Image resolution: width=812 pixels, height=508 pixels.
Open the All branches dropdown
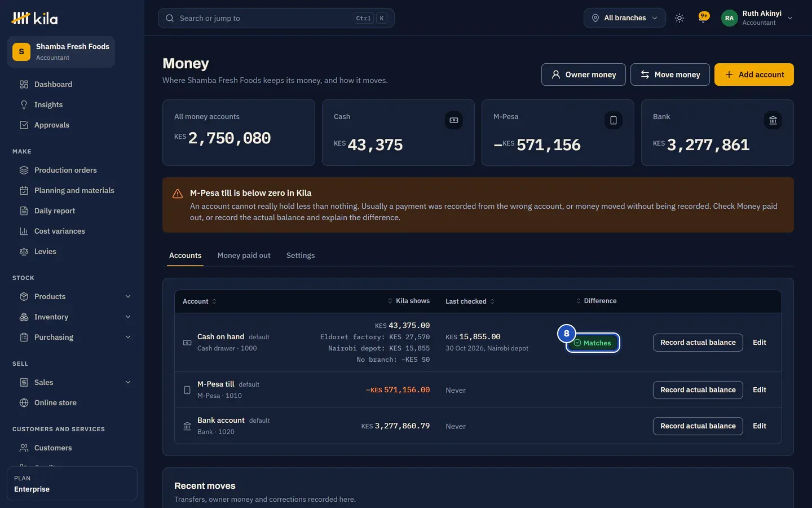tap(625, 18)
